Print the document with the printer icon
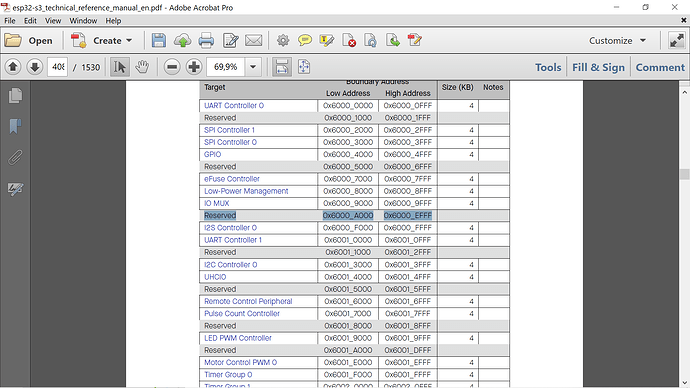This screenshot has height=388, width=690. (x=206, y=40)
